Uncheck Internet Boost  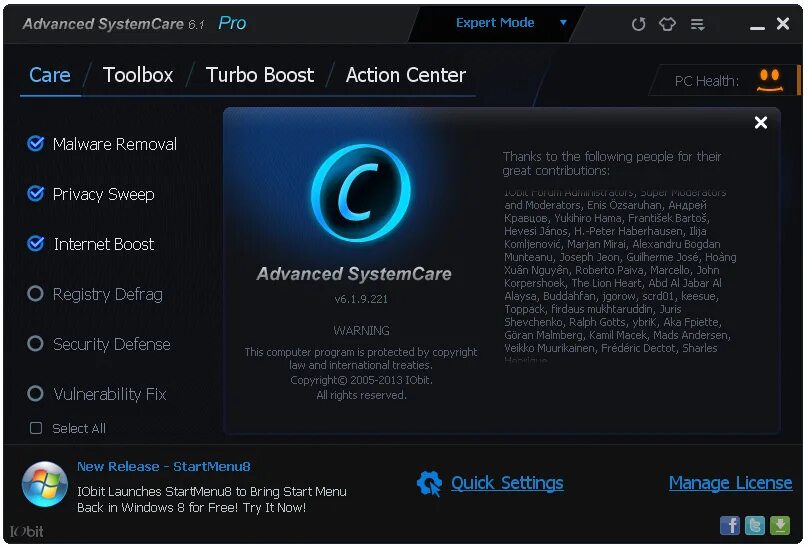pos(36,243)
